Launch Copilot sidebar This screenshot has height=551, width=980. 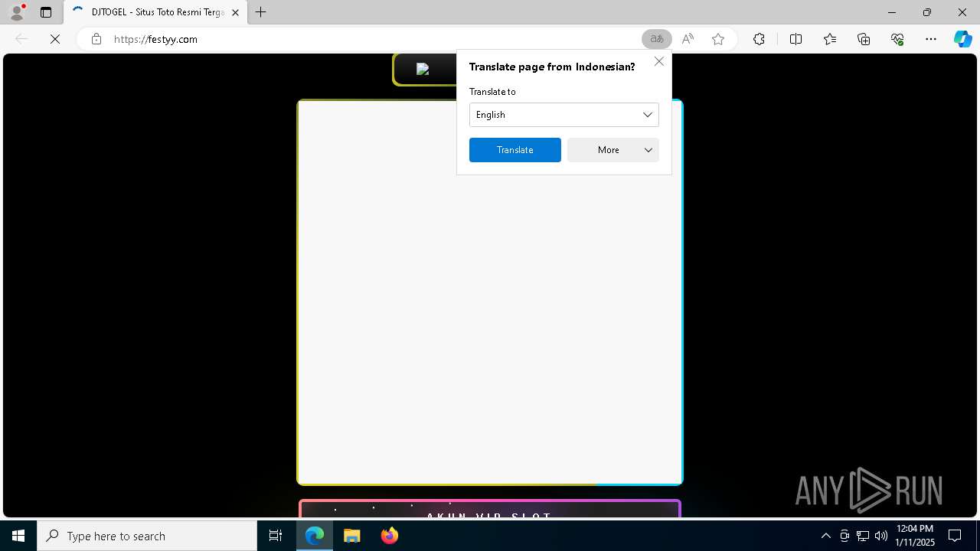pyautogui.click(x=963, y=39)
